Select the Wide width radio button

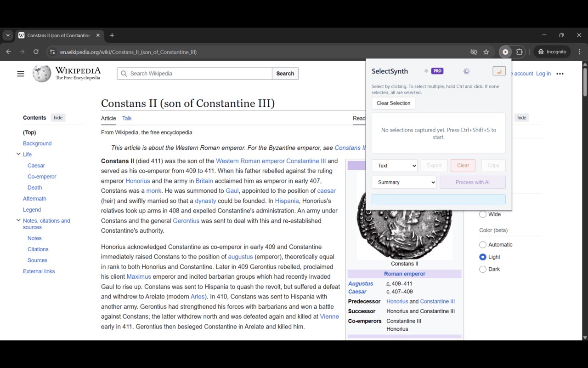pos(483,214)
